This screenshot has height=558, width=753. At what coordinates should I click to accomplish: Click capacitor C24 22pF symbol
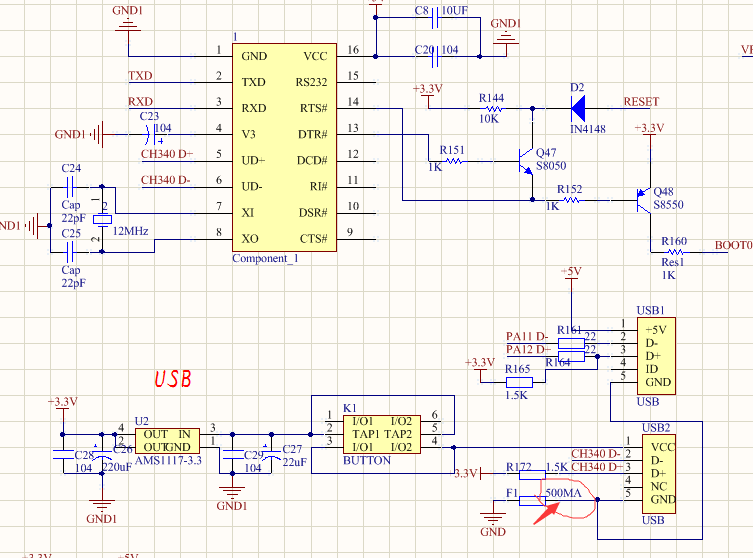(x=70, y=187)
